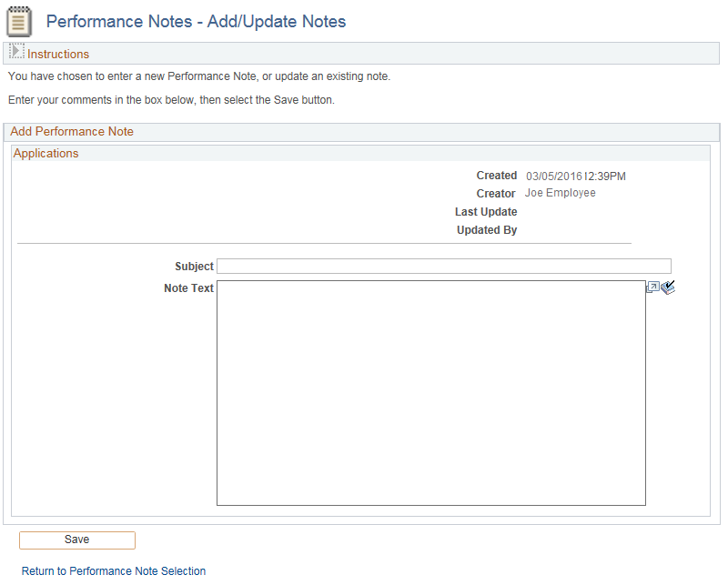Click the Applications section header
The image size is (728, 585).
pyautogui.click(x=45, y=154)
